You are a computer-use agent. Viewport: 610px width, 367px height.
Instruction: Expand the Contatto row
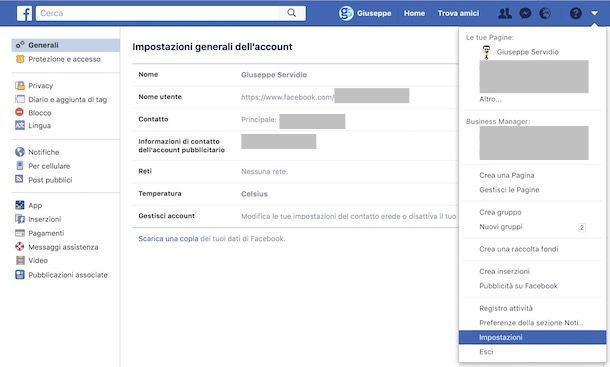coord(295,119)
